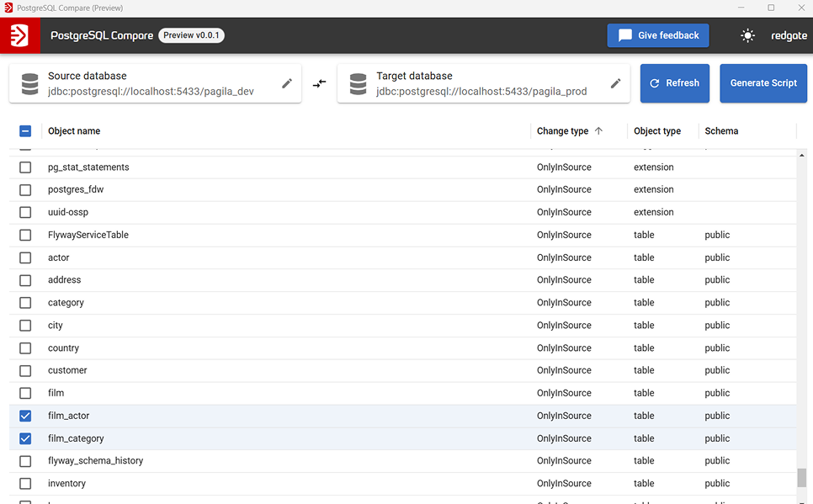
Task: Select the country row name
Action: click(63, 348)
